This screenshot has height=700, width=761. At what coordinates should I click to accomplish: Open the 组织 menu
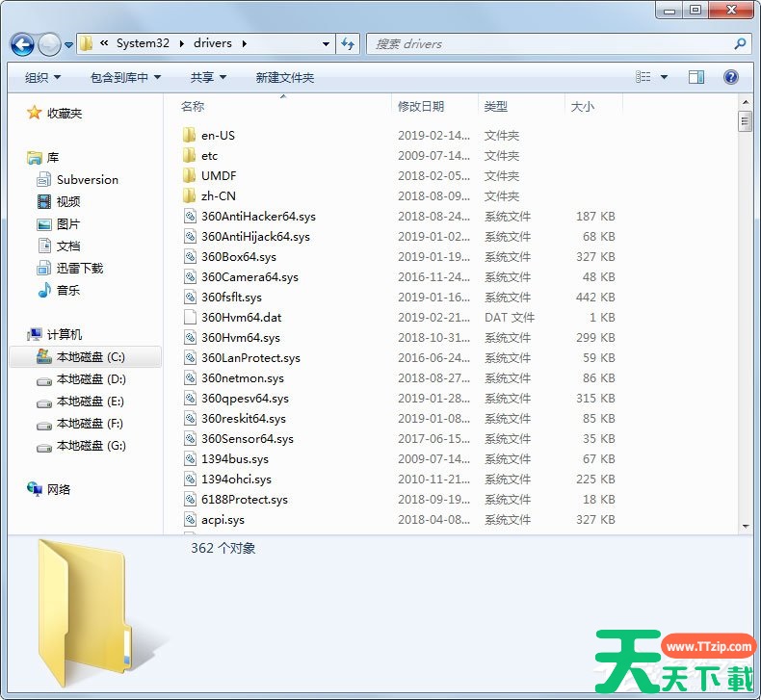[x=42, y=78]
